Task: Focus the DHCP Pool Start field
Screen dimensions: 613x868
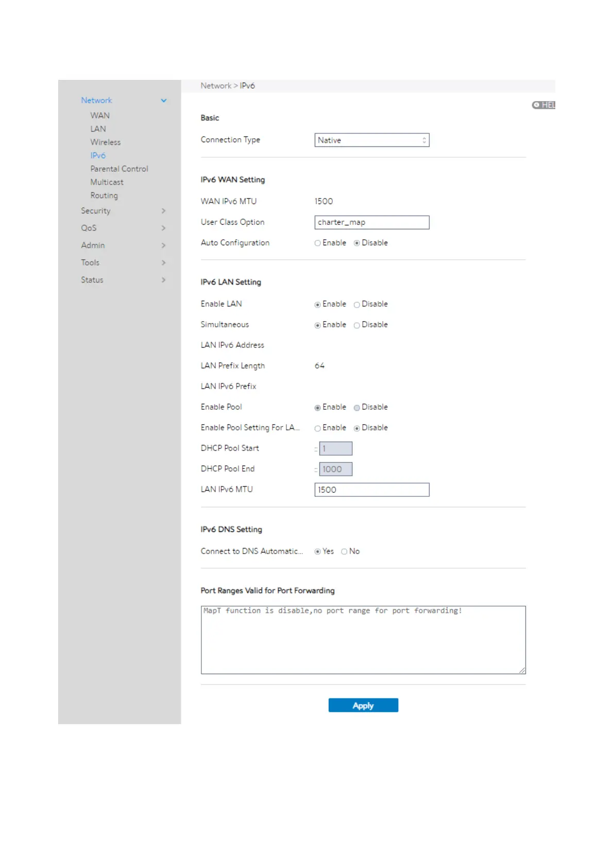Action: 336,448
